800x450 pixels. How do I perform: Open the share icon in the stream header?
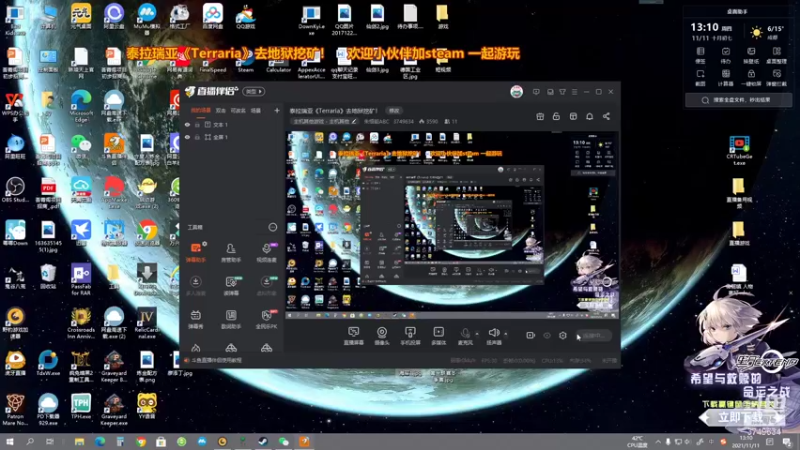tap(606, 116)
